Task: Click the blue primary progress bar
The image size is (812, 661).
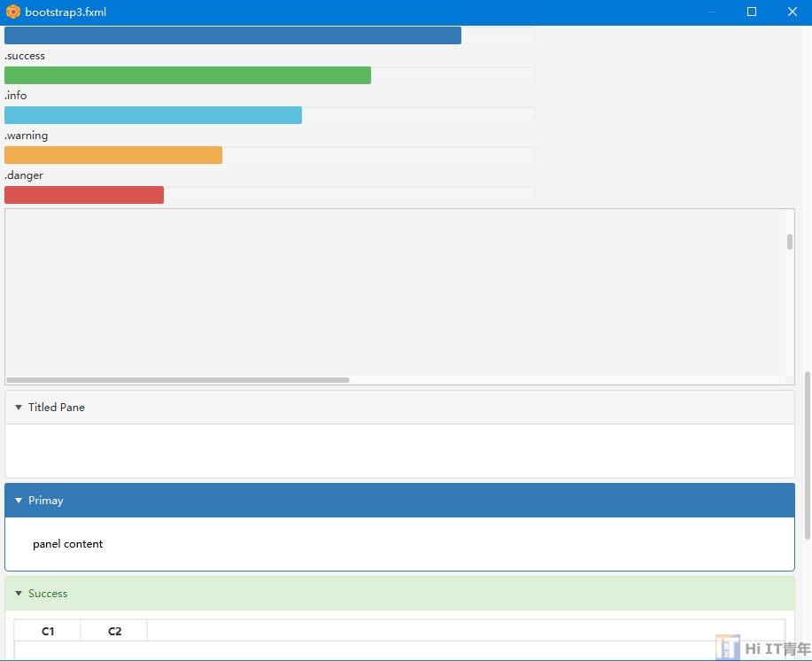Action: [232, 35]
